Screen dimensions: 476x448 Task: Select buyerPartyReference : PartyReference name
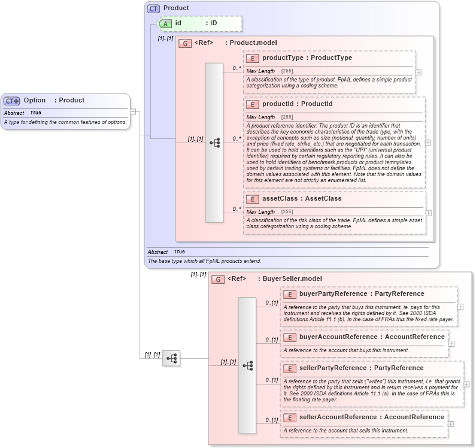coord(362,293)
